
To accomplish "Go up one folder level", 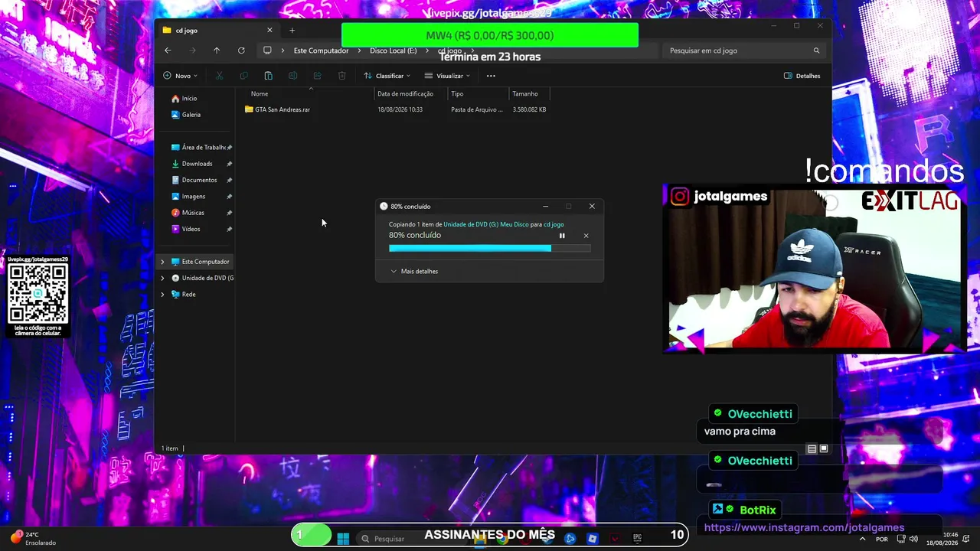I will tap(217, 51).
